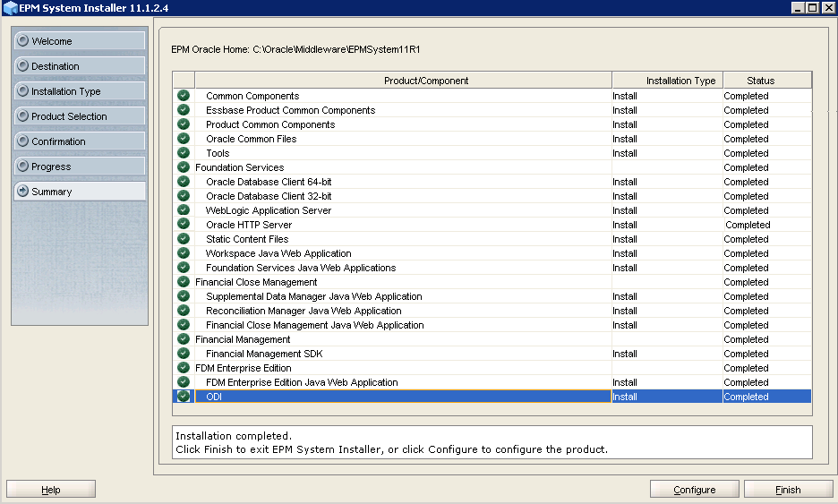Select FDM Enterprise Edition group text
The image size is (838, 504).
click(244, 368)
